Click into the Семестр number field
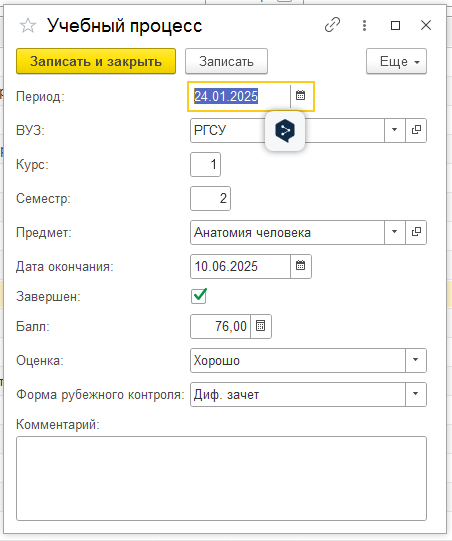 [210, 198]
